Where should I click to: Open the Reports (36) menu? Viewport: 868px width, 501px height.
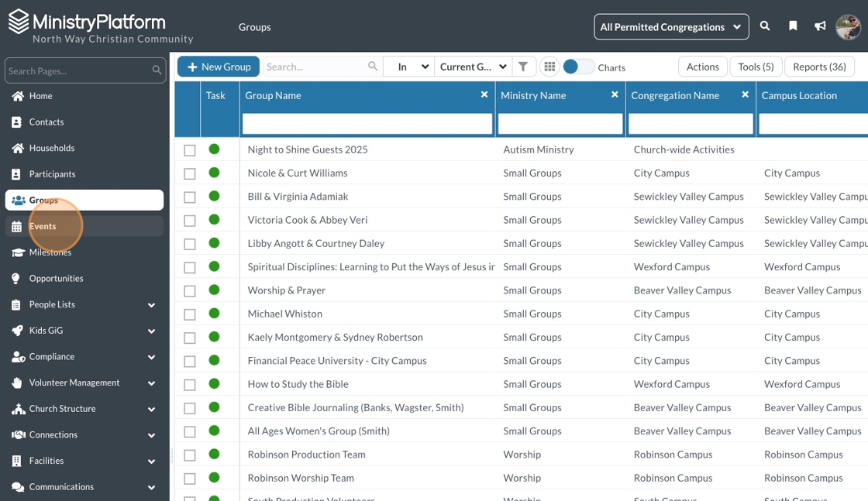(819, 67)
